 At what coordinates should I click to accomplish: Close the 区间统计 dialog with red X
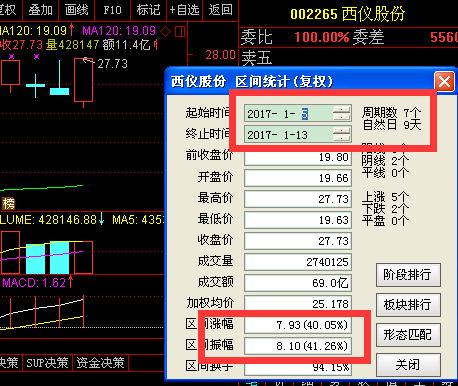coord(444,81)
